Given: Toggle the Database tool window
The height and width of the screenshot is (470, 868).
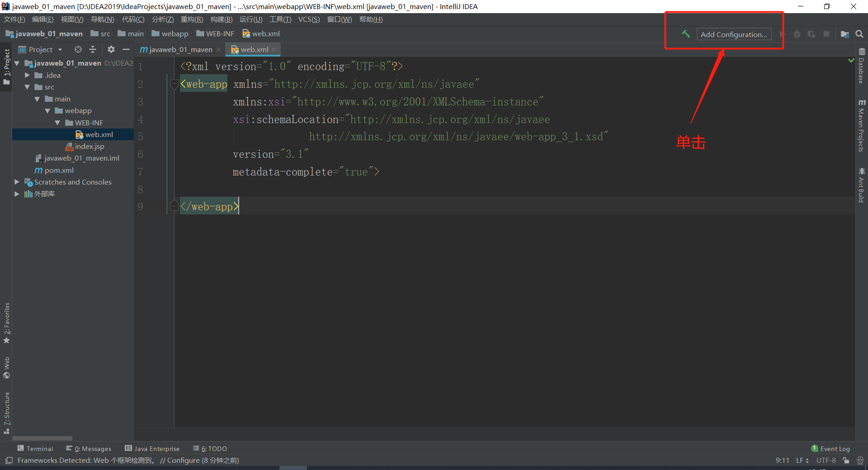Looking at the screenshot, I should [x=861, y=66].
